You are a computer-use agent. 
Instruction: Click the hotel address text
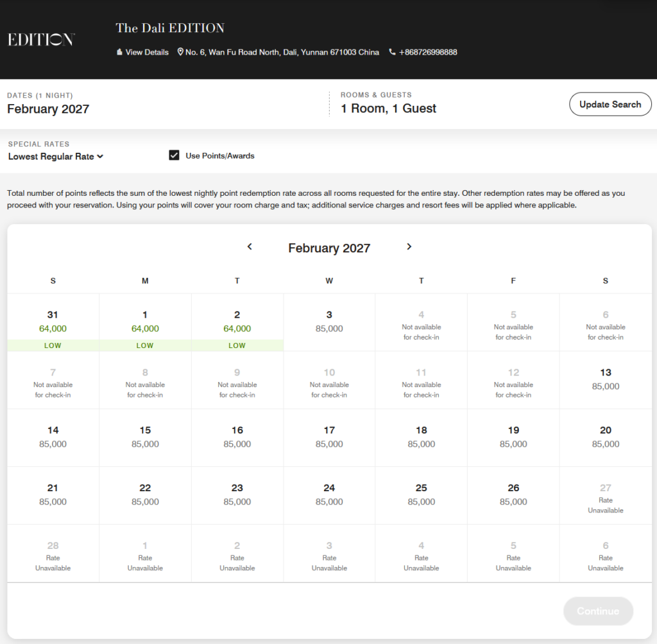point(282,53)
